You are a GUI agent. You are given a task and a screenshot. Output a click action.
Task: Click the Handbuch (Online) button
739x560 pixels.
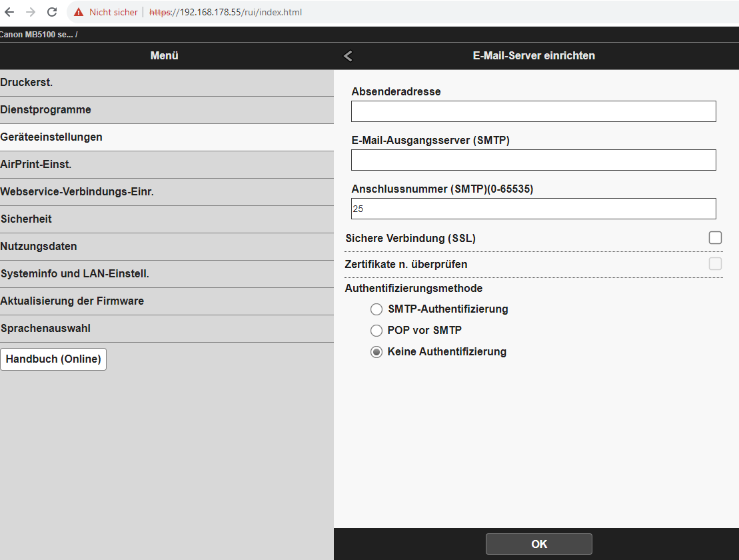pyautogui.click(x=53, y=359)
